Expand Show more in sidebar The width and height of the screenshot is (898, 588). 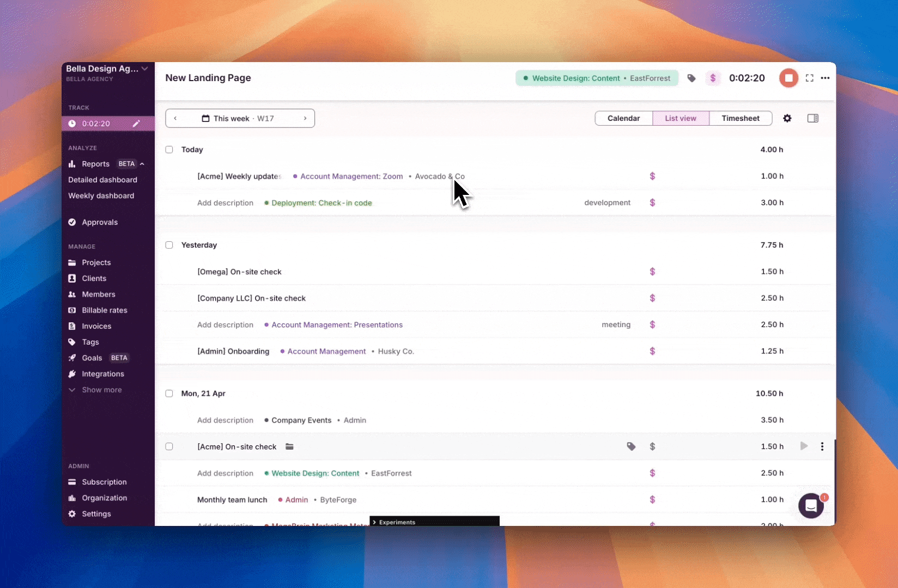[x=101, y=390]
